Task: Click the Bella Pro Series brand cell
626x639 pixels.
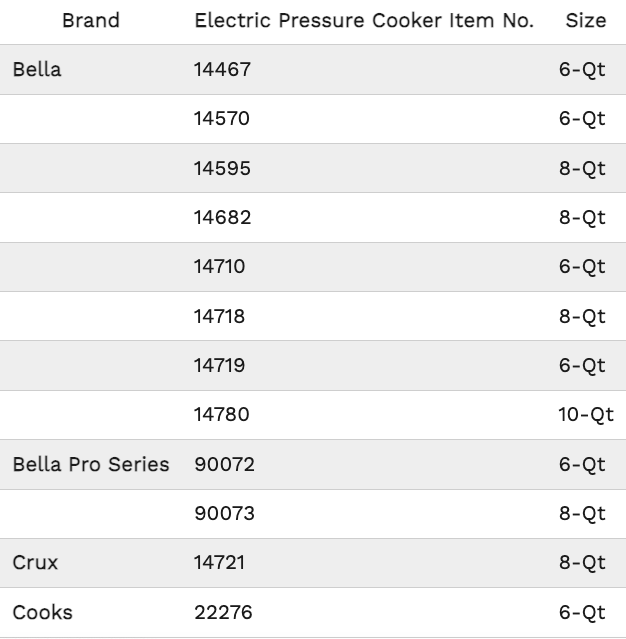Action: (91, 464)
